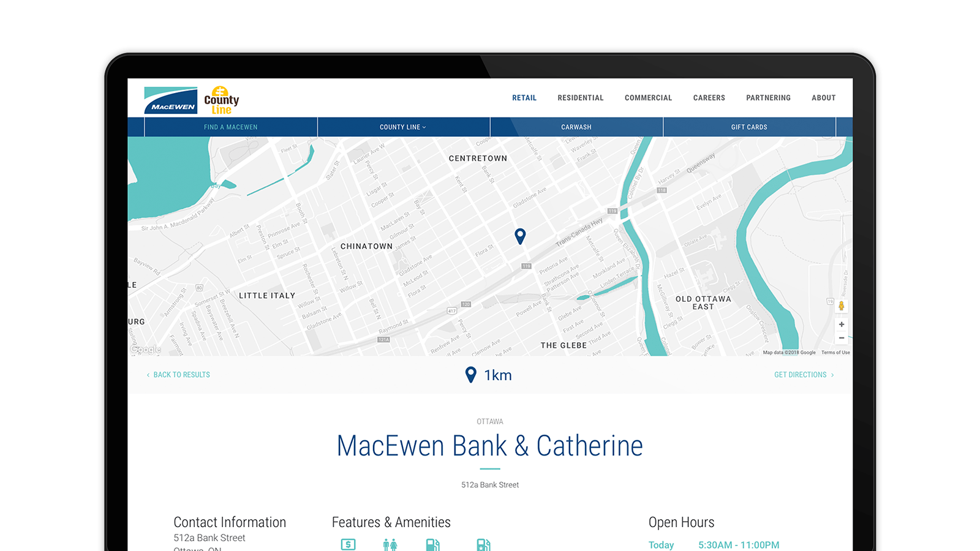
Task: Click the Today label in Open Hours
Action: pos(661,545)
